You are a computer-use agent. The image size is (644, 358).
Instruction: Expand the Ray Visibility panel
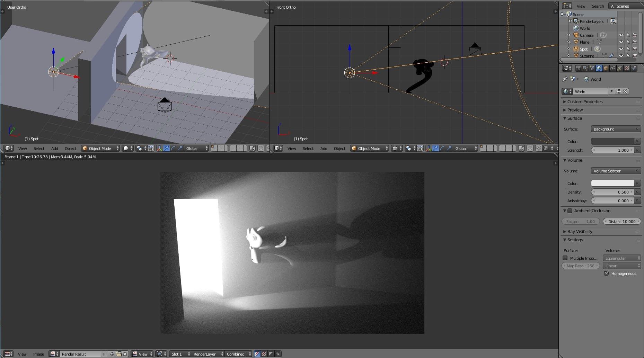pyautogui.click(x=580, y=231)
